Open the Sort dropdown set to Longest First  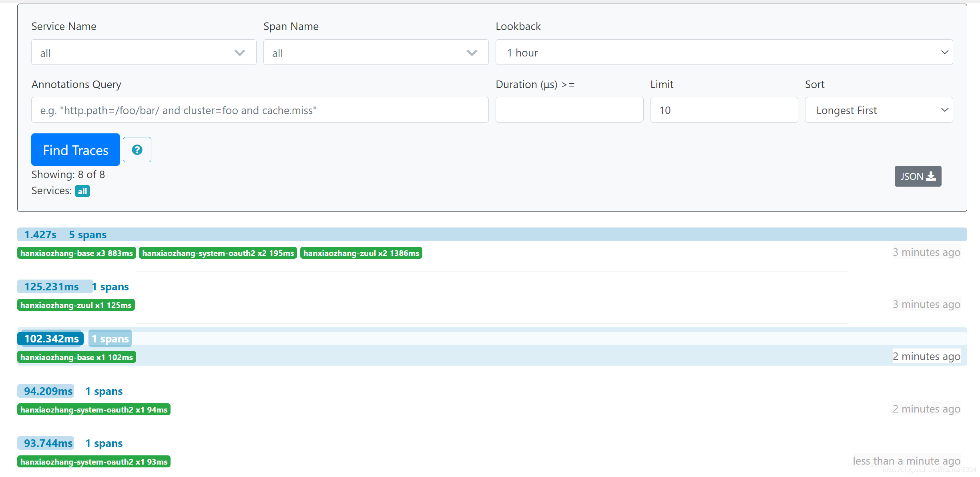pos(878,110)
